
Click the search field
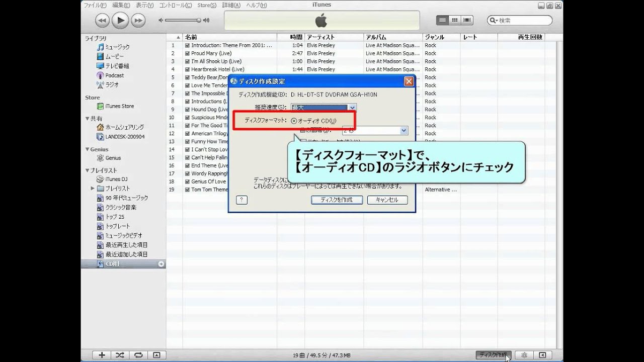point(521,20)
